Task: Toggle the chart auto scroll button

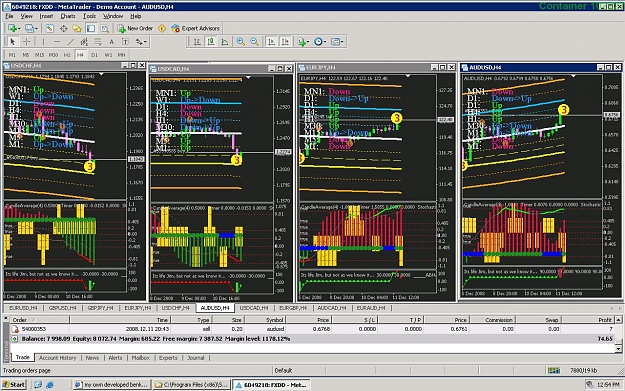Action: [271, 41]
